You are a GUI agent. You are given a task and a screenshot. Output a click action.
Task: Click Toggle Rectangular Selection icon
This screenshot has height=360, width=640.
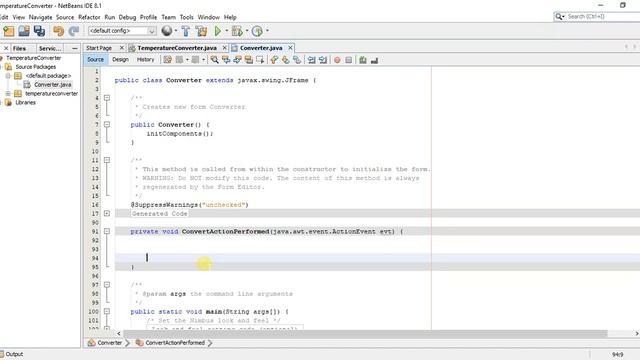260,60
